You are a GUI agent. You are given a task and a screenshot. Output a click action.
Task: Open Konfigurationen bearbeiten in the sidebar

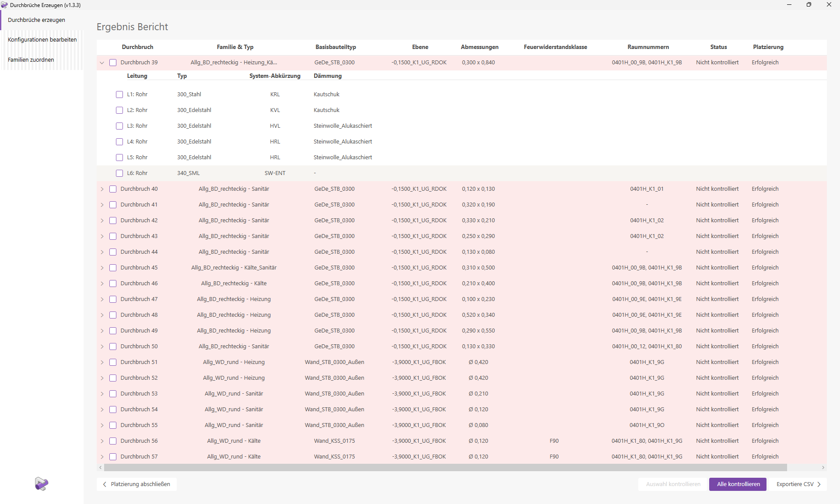tap(42, 39)
